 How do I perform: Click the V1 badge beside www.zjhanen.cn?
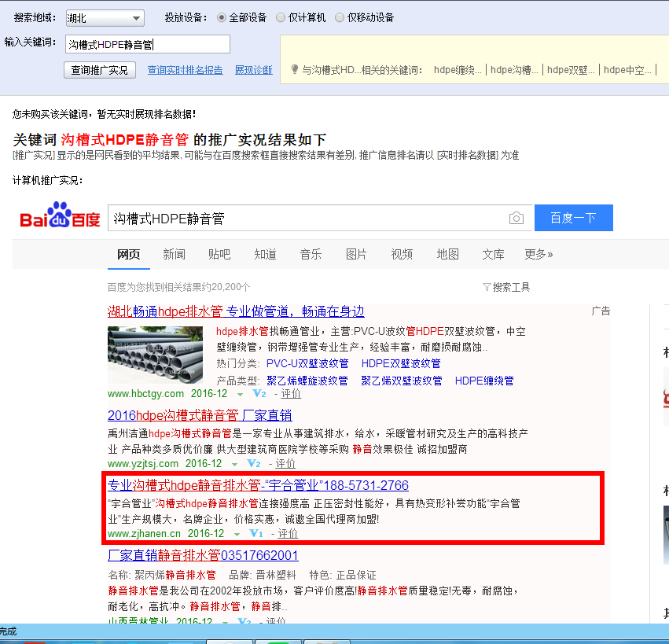[x=256, y=533]
